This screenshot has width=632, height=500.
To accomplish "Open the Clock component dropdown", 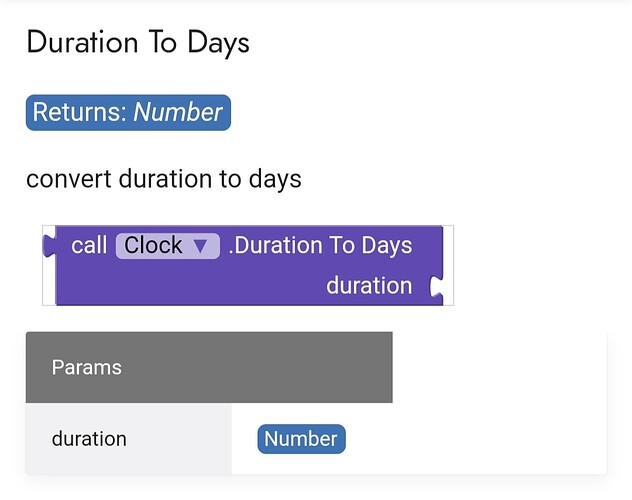I will (x=168, y=246).
